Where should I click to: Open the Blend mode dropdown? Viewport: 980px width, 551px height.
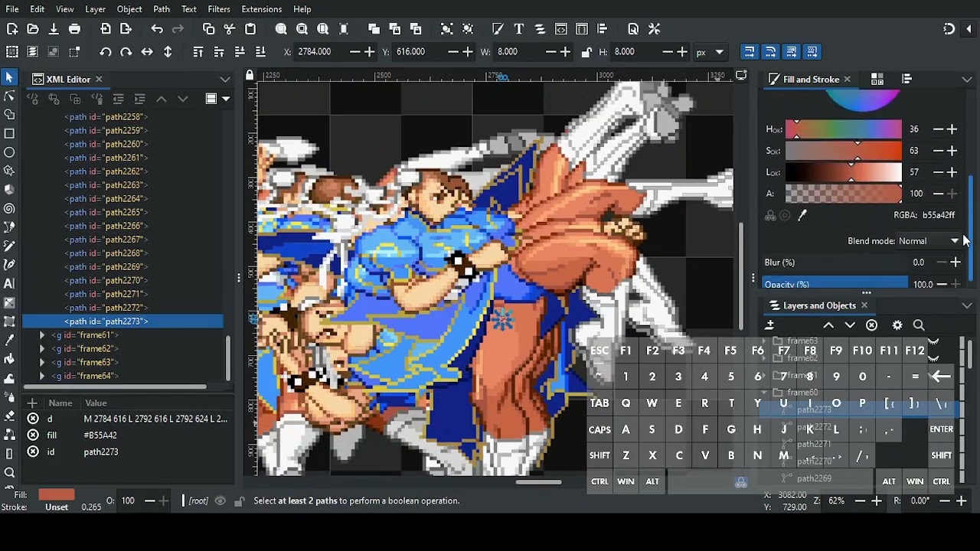[x=929, y=241]
